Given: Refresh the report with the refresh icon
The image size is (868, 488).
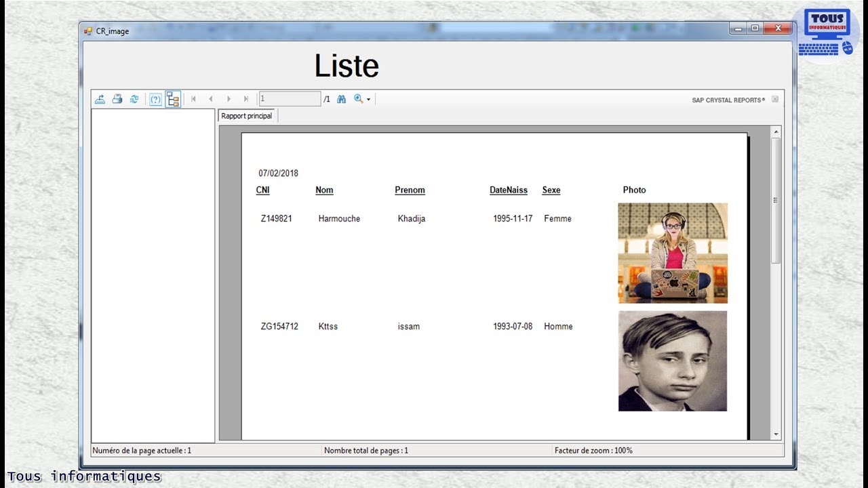Looking at the screenshot, I should click(134, 99).
